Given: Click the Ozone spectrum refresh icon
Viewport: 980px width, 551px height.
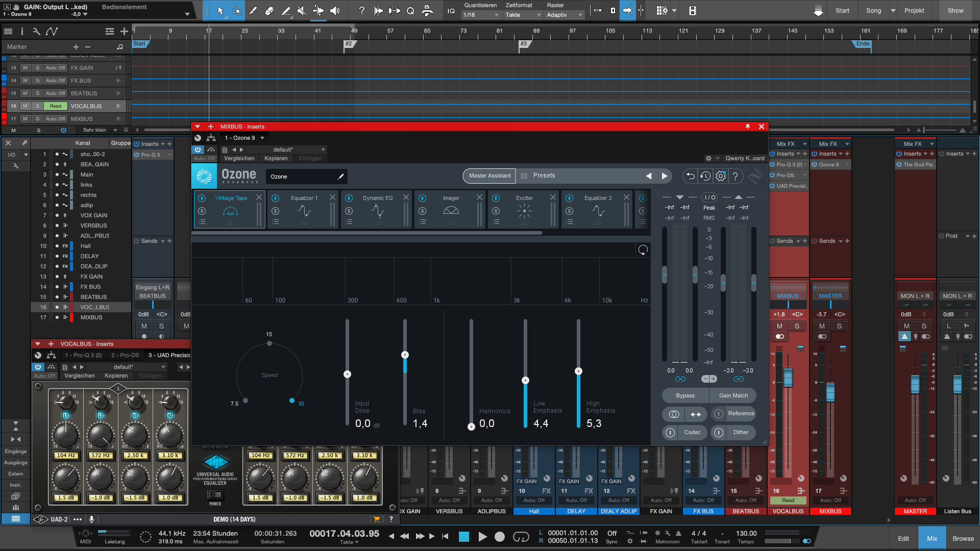Looking at the screenshot, I should (x=643, y=250).
